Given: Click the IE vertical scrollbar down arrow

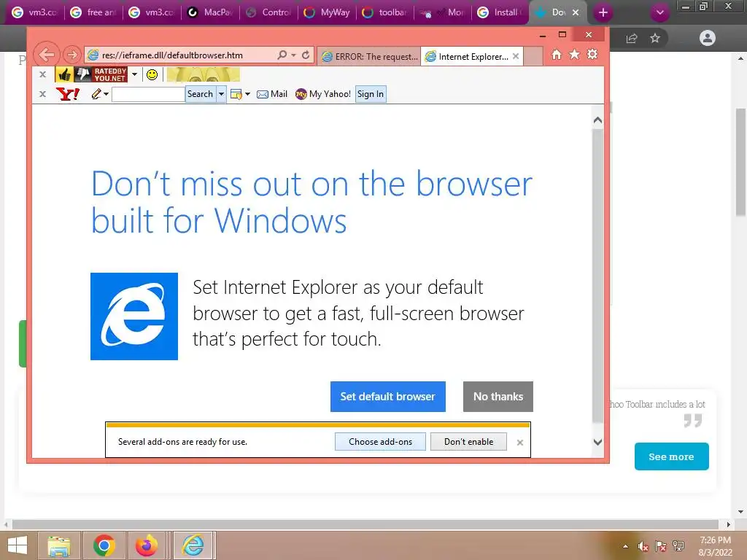Looking at the screenshot, I should click(x=598, y=443).
